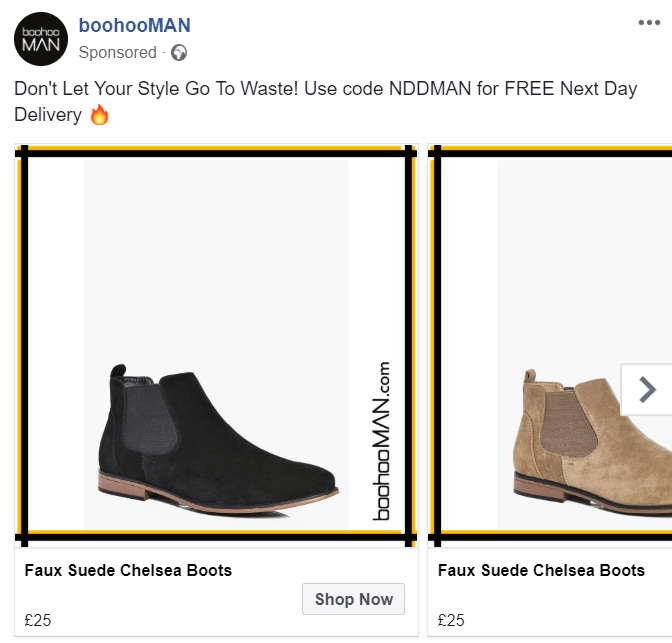Open the three-dot post options menu
This screenshot has height=643, width=672.
point(649,23)
